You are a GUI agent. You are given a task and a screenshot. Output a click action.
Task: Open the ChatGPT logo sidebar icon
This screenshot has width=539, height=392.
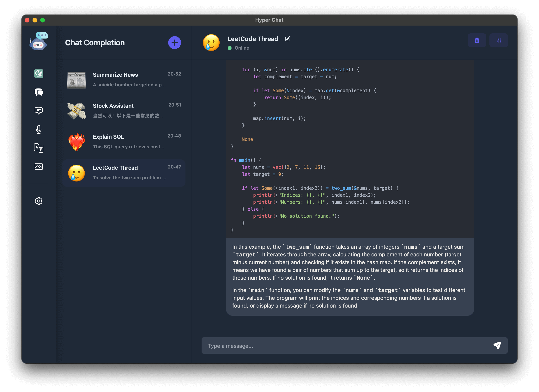click(x=39, y=74)
